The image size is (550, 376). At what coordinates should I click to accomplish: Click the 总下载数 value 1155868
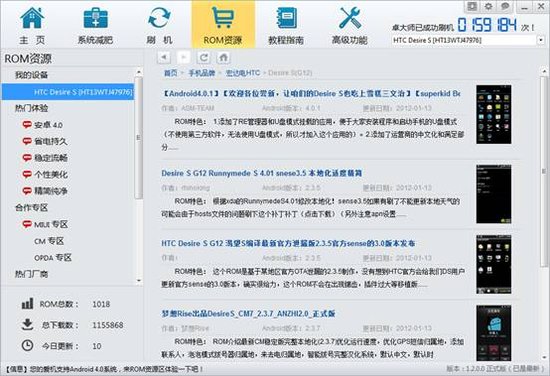click(x=108, y=325)
